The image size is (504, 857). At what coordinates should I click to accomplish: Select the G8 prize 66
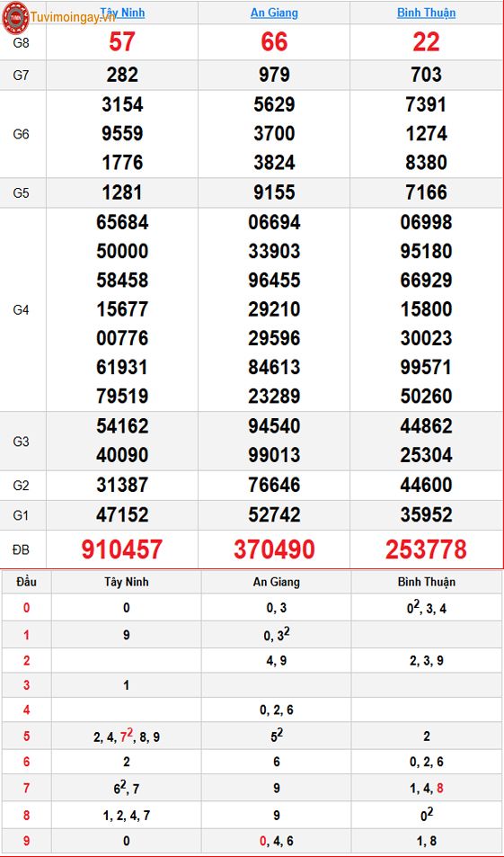pos(274,42)
